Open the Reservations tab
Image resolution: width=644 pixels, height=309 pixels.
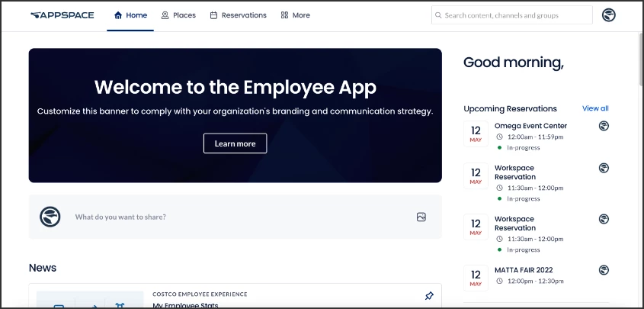(x=239, y=15)
